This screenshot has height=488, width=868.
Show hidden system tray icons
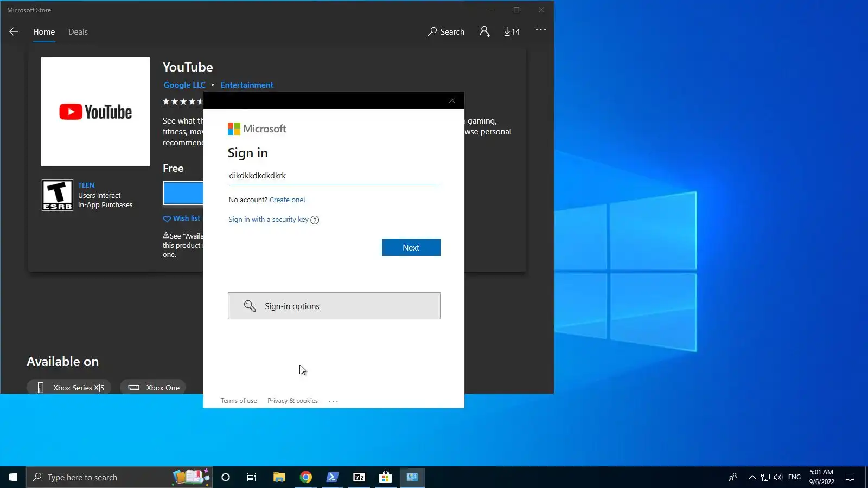click(752, 477)
